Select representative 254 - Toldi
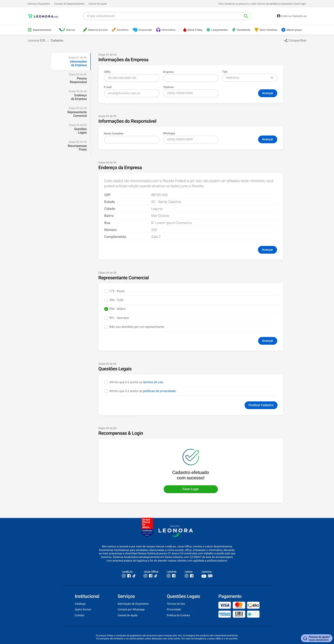Viewport: 334px width, 644px height. pyautogui.click(x=106, y=300)
